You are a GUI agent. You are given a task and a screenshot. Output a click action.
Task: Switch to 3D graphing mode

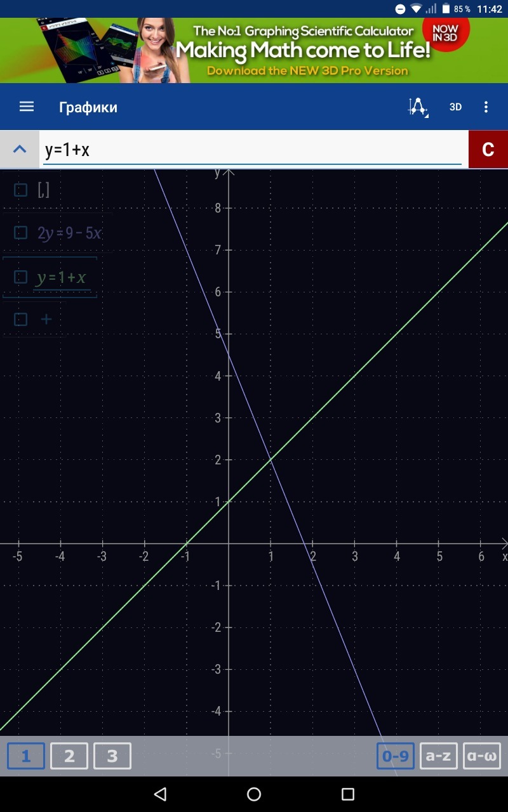coord(455,107)
